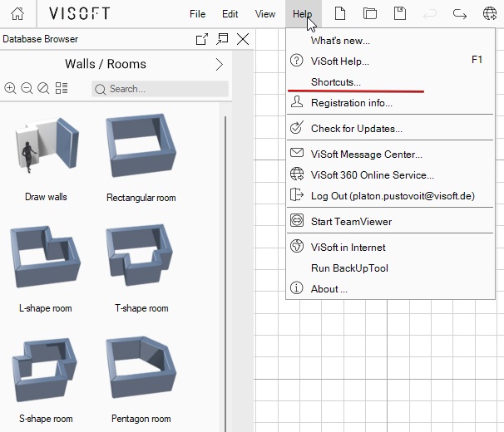
Task: Select Shortcuts... from the Help menu
Action: pyautogui.click(x=336, y=82)
